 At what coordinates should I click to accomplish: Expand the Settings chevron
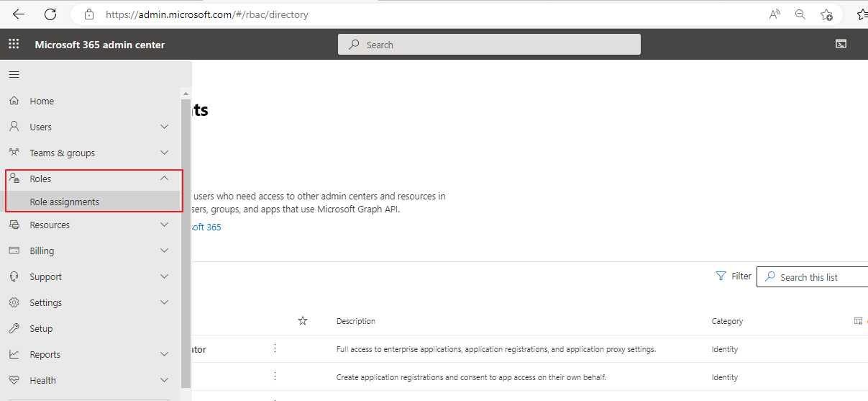pyautogui.click(x=164, y=302)
